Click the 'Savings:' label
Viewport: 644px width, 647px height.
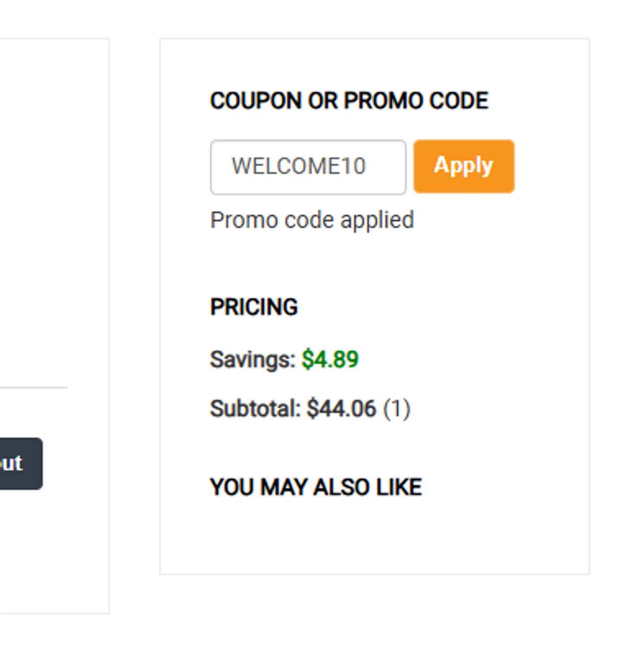click(253, 359)
